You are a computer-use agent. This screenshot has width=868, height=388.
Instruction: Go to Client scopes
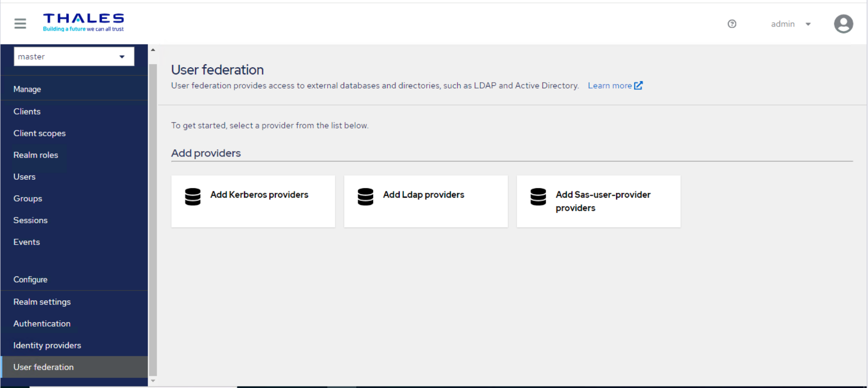74,133
